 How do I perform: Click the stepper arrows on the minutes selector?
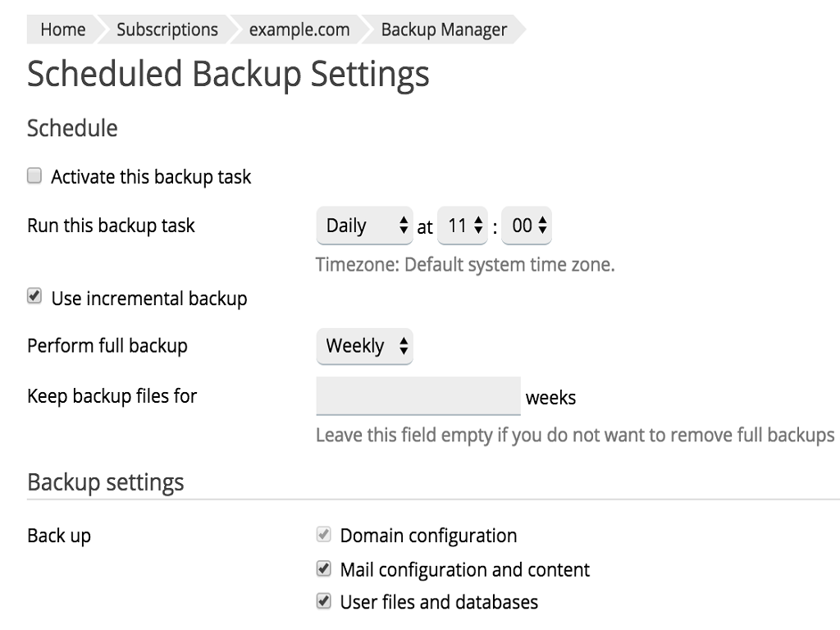[x=544, y=226]
